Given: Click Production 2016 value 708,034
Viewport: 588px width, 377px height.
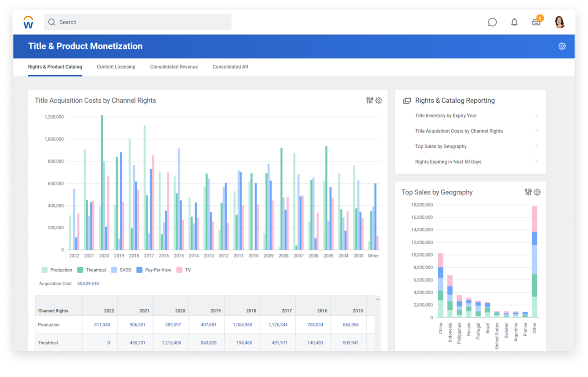Looking at the screenshot, I should tap(316, 325).
